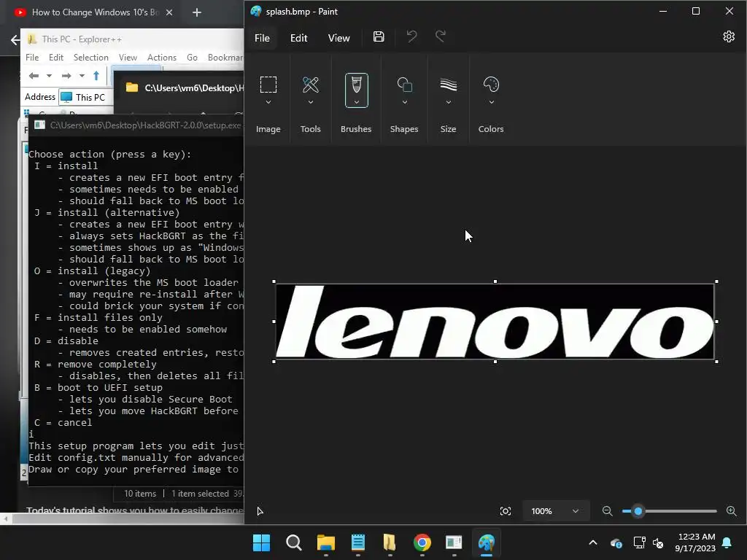Viewport: 747px width, 560px height.
Task: Select the Brushes tool icon
Action: coord(356,85)
